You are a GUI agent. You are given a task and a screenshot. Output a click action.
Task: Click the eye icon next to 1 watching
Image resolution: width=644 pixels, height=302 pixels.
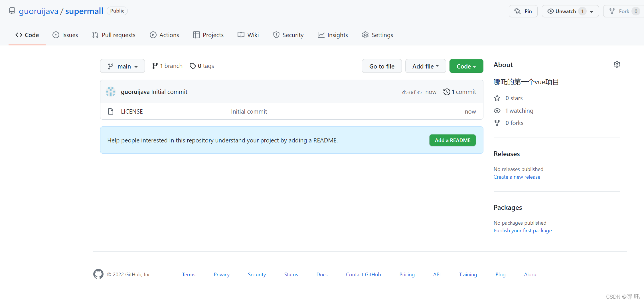(497, 111)
